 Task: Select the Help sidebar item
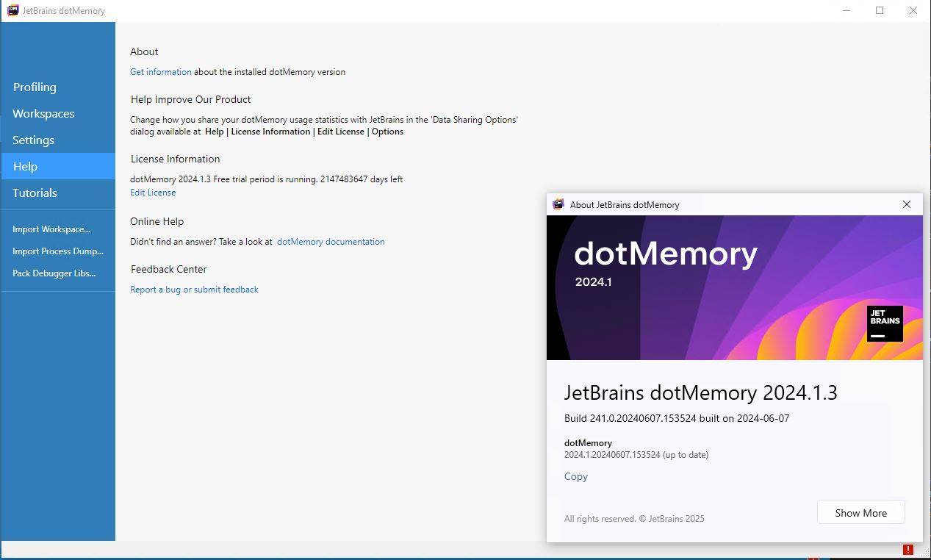(58, 166)
